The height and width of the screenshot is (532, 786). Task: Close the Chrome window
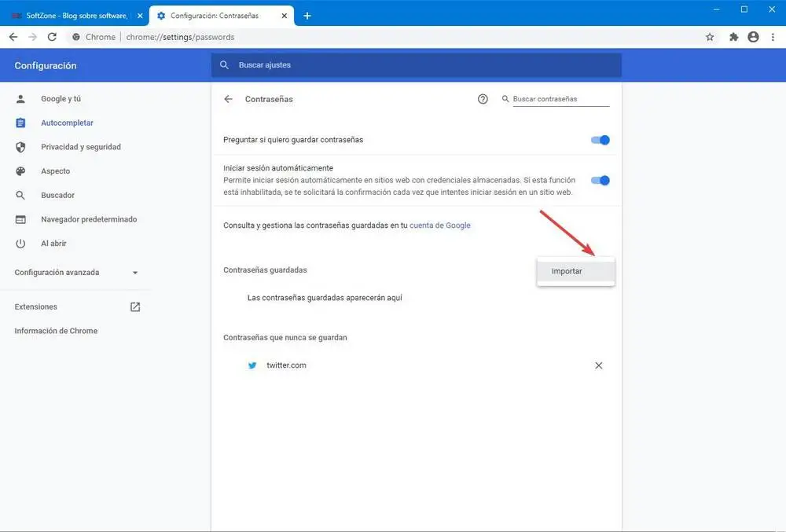point(772,9)
